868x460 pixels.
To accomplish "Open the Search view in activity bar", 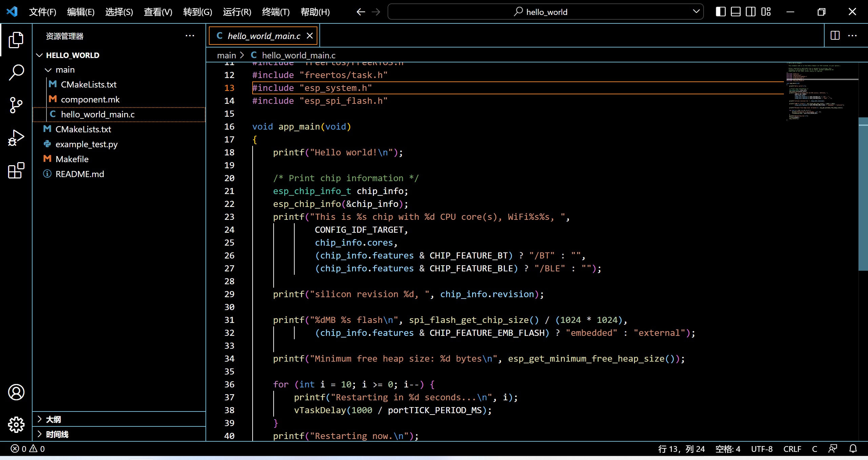I will (x=16, y=72).
